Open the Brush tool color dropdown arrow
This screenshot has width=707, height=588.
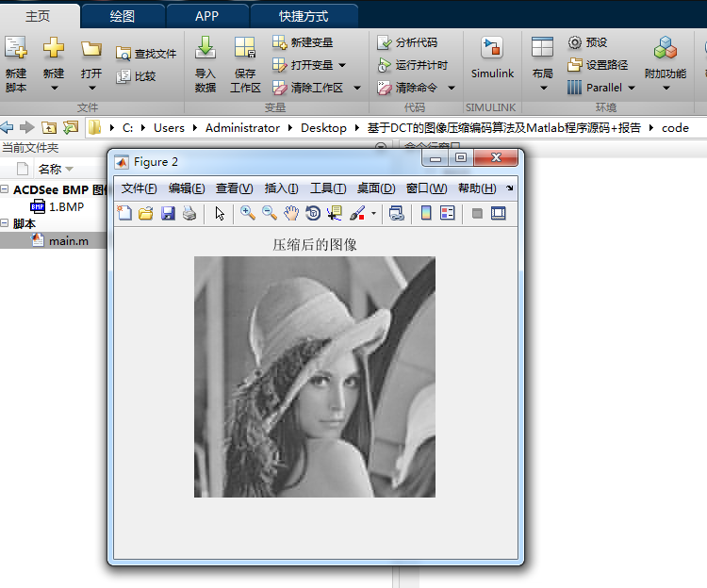tap(373, 213)
